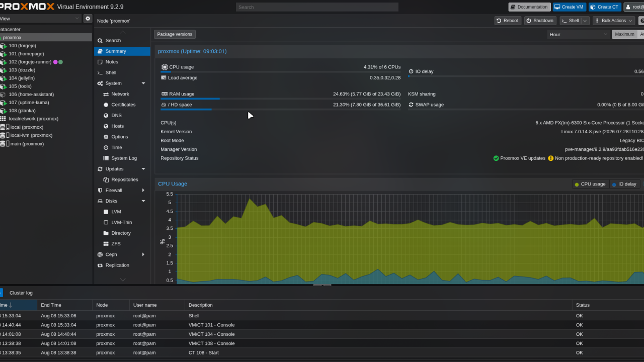This screenshot has height=362, width=644.
Task: Open the gear settings next to View selector
Action: click(88, 19)
